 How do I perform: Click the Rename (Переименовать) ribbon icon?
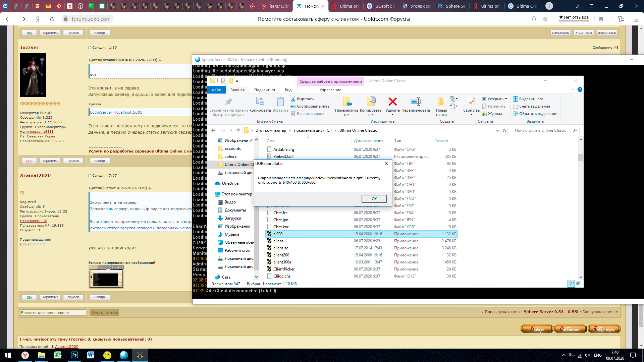(x=416, y=102)
